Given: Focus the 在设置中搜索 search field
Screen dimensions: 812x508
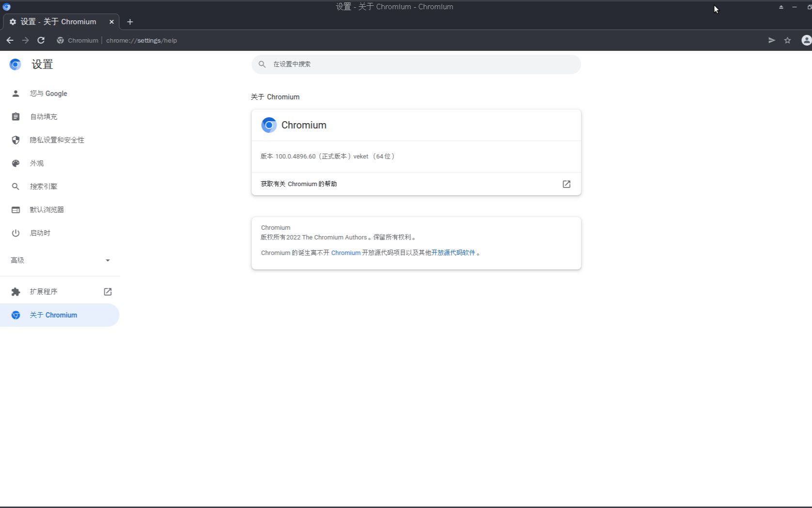Looking at the screenshot, I should (x=416, y=64).
